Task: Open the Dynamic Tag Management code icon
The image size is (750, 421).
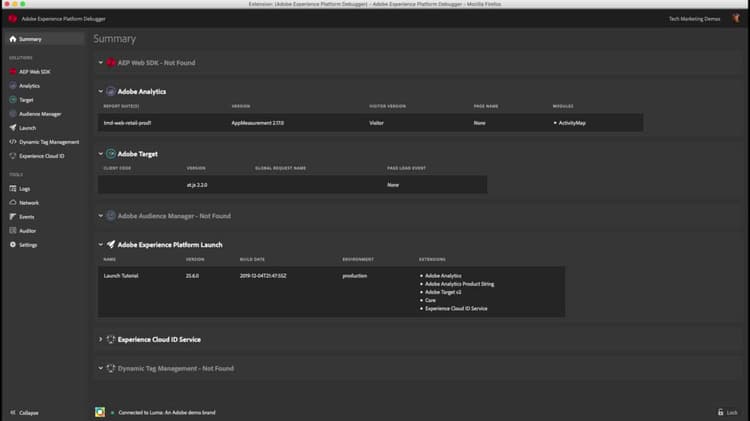Action: (x=13, y=142)
